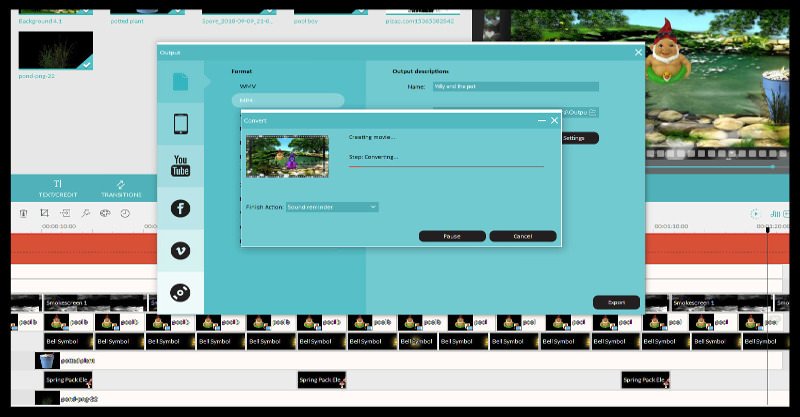Click the timeline playhead marker
Screen dimensions: 800x417
pyautogui.click(x=767, y=230)
